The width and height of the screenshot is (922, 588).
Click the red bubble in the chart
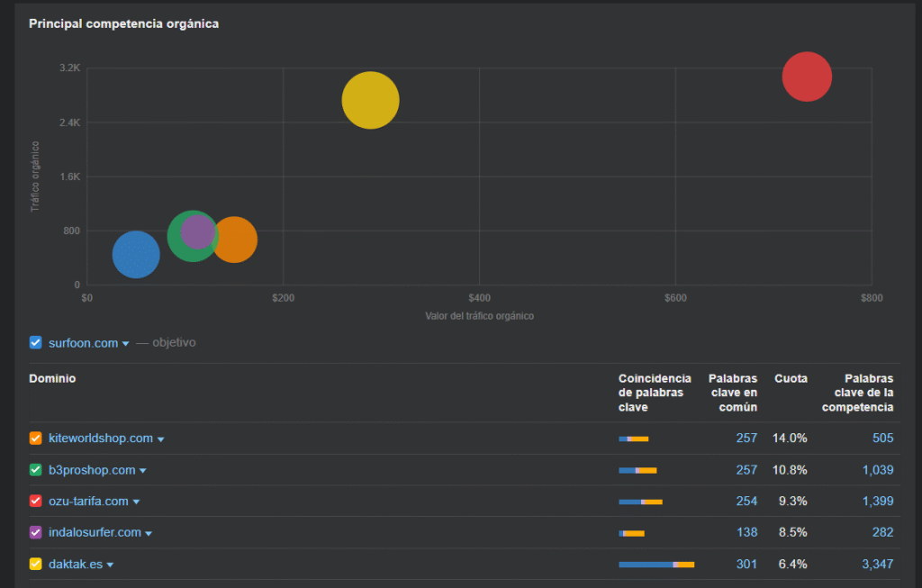click(806, 77)
